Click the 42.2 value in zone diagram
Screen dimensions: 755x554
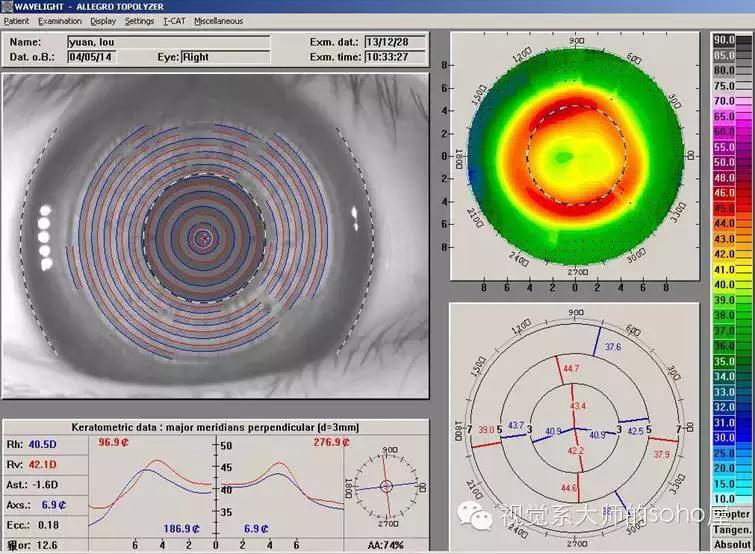[x=576, y=451]
